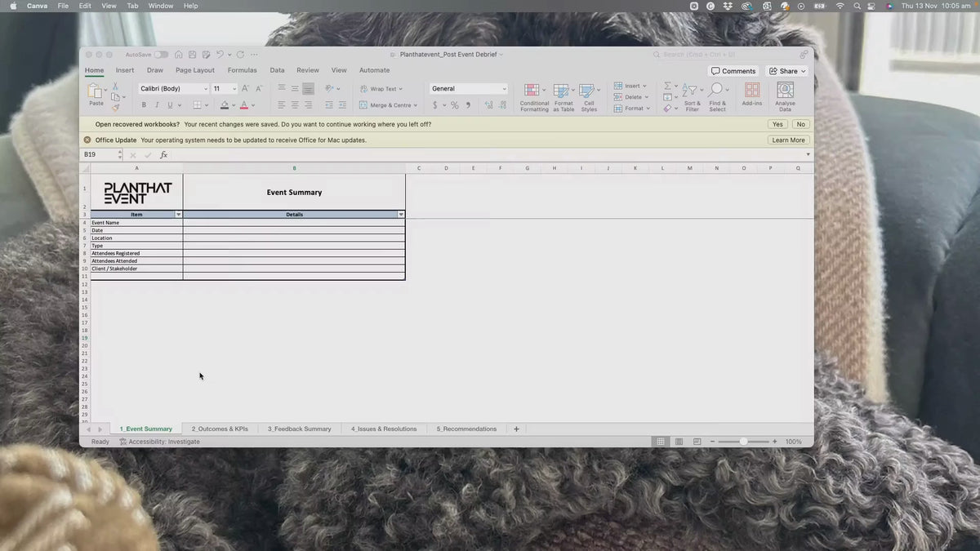This screenshot has height=551, width=980.
Task: Open the Sort & Filter tool
Action: pos(692,97)
